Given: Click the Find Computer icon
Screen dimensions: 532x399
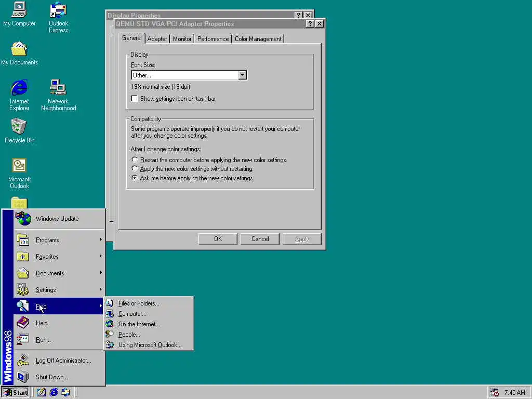Looking at the screenshot, I should click(110, 314).
